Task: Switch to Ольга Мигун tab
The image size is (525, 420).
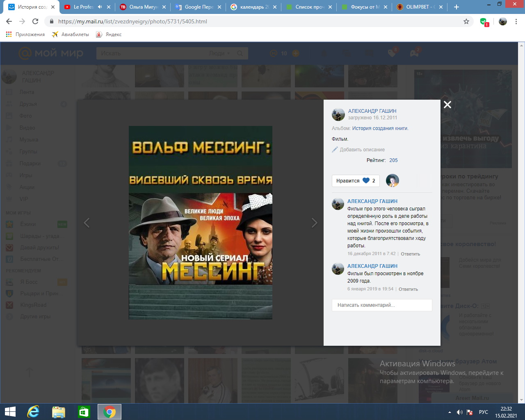Action: 142,7
